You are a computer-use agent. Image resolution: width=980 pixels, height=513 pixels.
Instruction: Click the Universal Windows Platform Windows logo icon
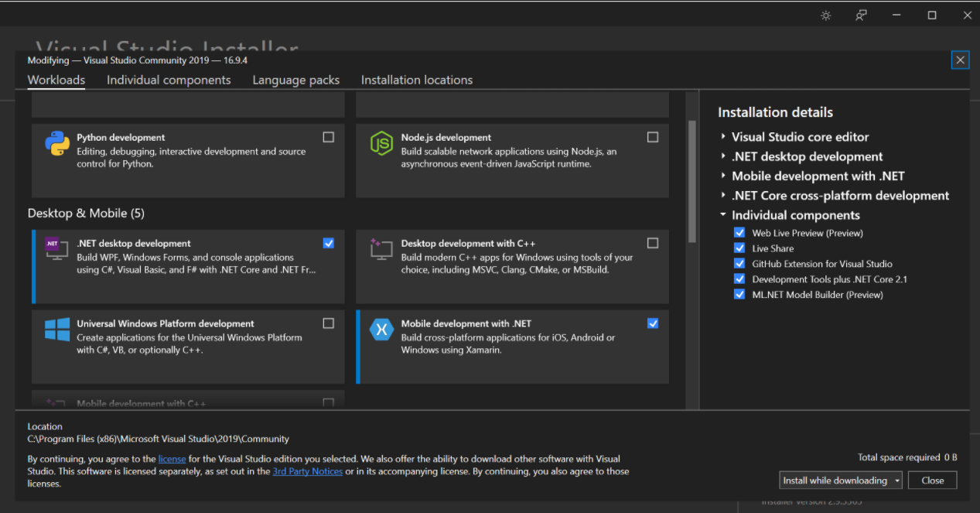pyautogui.click(x=57, y=330)
